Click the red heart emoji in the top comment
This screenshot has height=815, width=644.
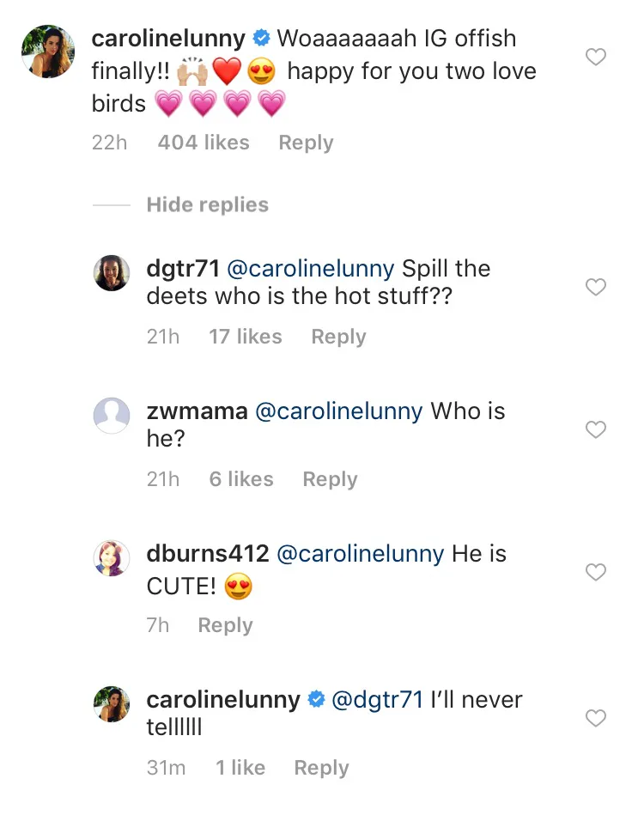pos(225,70)
